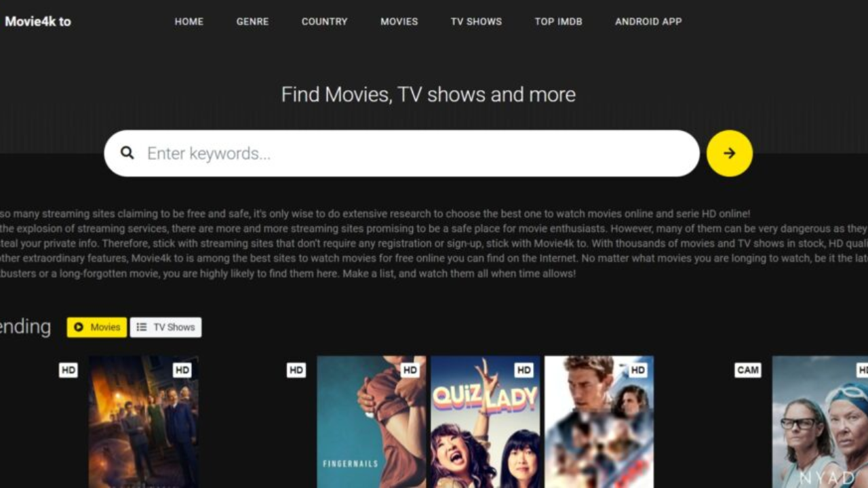Click the list icon in TV Shows button
The image size is (868, 488).
click(x=141, y=327)
